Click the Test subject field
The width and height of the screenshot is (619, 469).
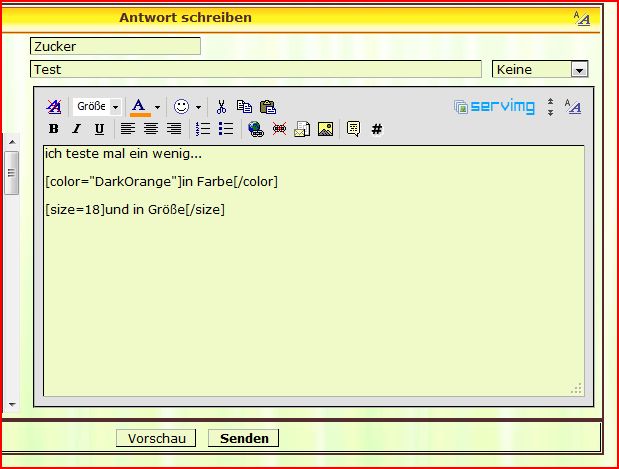(x=256, y=69)
